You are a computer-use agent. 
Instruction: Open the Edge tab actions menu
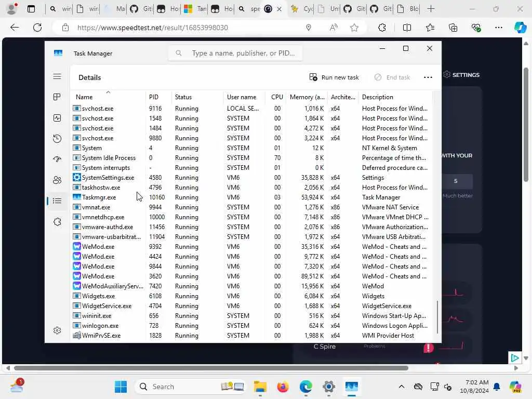point(31,9)
